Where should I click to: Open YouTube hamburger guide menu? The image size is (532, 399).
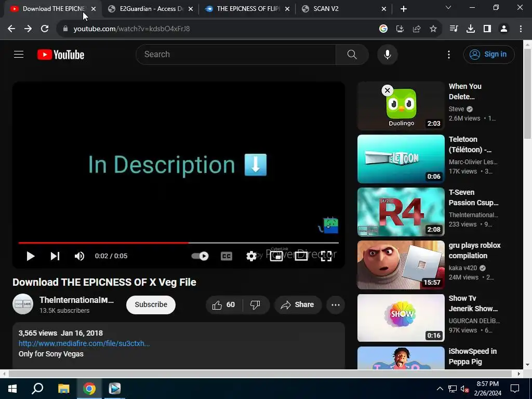19,54
